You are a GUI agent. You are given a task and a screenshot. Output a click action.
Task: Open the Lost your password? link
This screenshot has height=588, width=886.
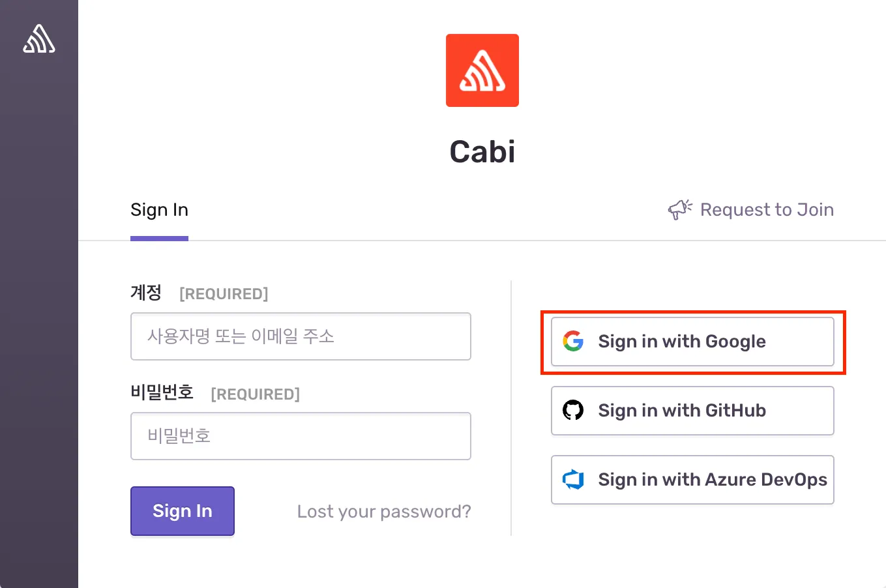[x=384, y=512]
